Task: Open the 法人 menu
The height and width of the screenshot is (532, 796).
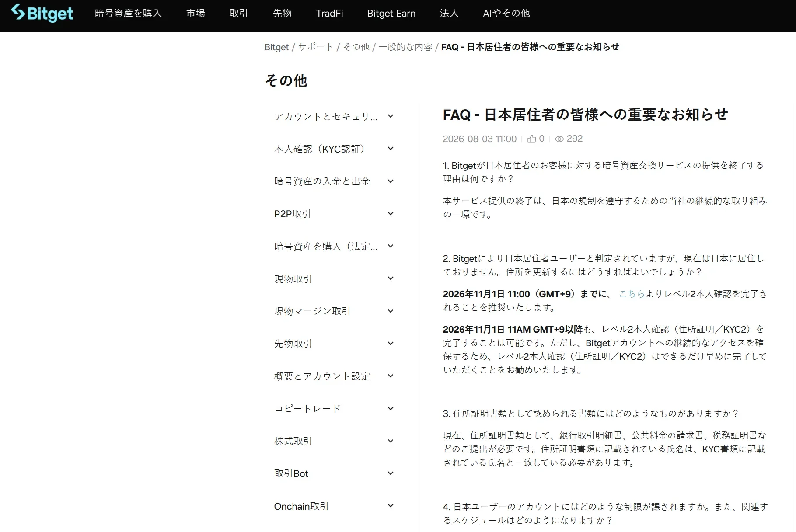Action: click(449, 13)
